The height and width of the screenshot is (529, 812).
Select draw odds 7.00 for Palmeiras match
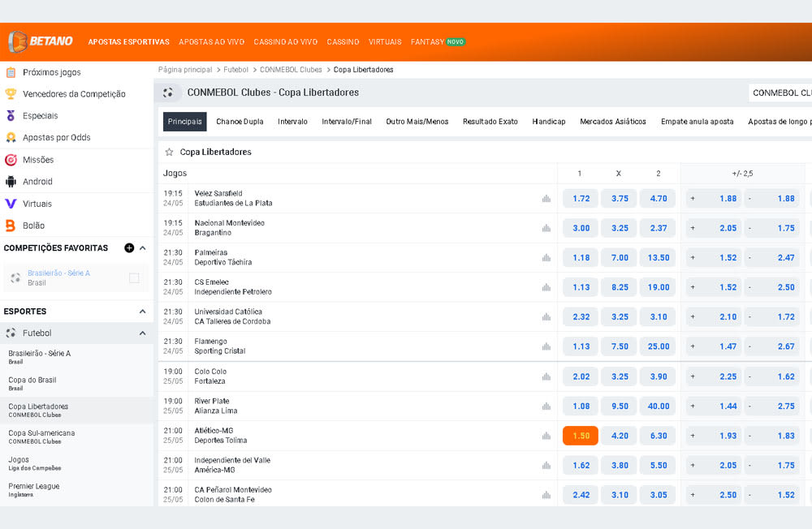(x=620, y=257)
